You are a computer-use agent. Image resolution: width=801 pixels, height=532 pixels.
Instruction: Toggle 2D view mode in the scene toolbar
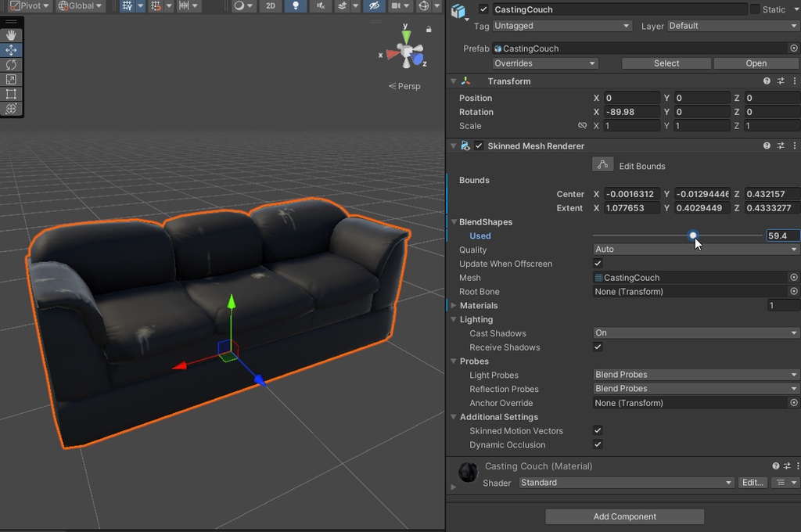point(270,6)
